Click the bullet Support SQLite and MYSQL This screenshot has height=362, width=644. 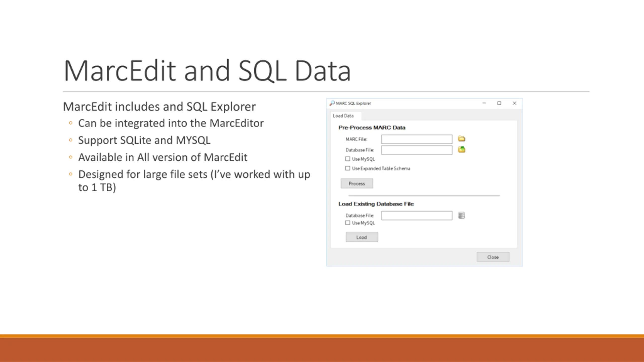point(144,140)
